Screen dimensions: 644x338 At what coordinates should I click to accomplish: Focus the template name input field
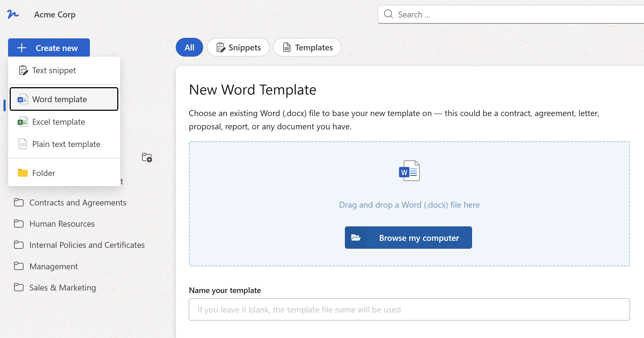point(409,310)
